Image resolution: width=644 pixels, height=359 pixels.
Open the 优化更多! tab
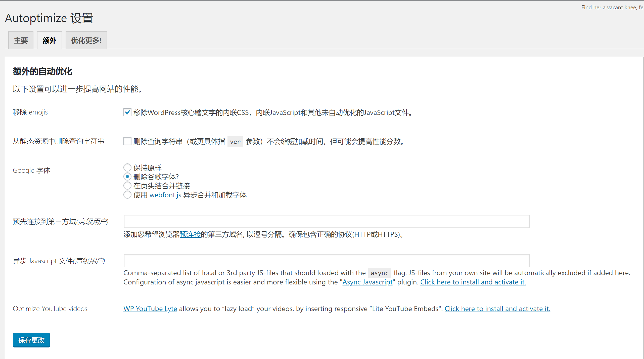(x=86, y=40)
